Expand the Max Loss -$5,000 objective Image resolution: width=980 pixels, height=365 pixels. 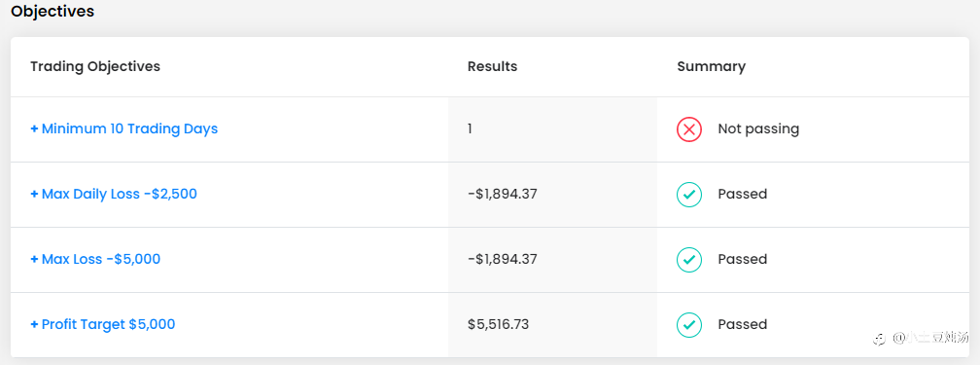point(95,259)
